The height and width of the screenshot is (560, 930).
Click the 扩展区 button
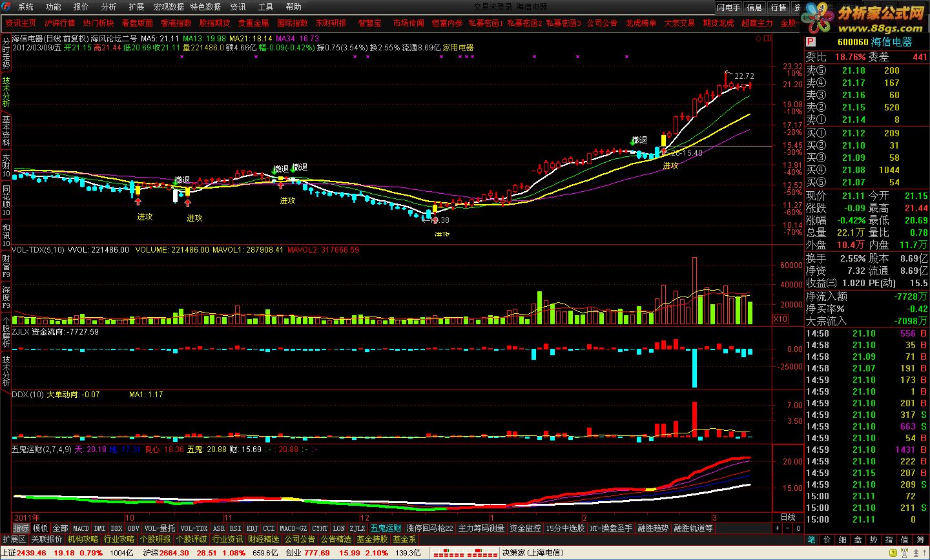point(14,539)
